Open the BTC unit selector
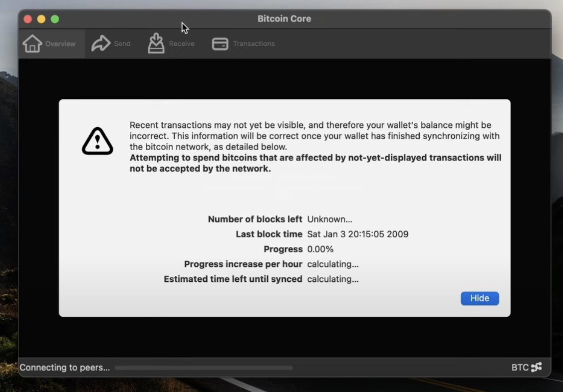Image resolution: width=563 pixels, height=392 pixels. point(520,367)
